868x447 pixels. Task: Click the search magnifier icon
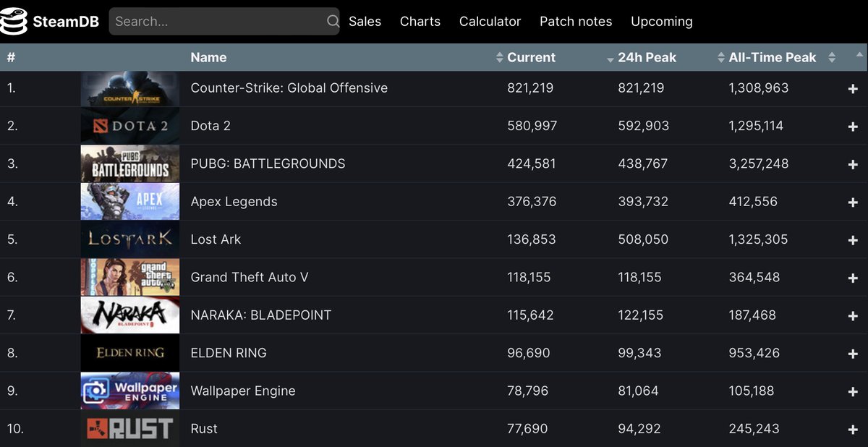point(333,22)
